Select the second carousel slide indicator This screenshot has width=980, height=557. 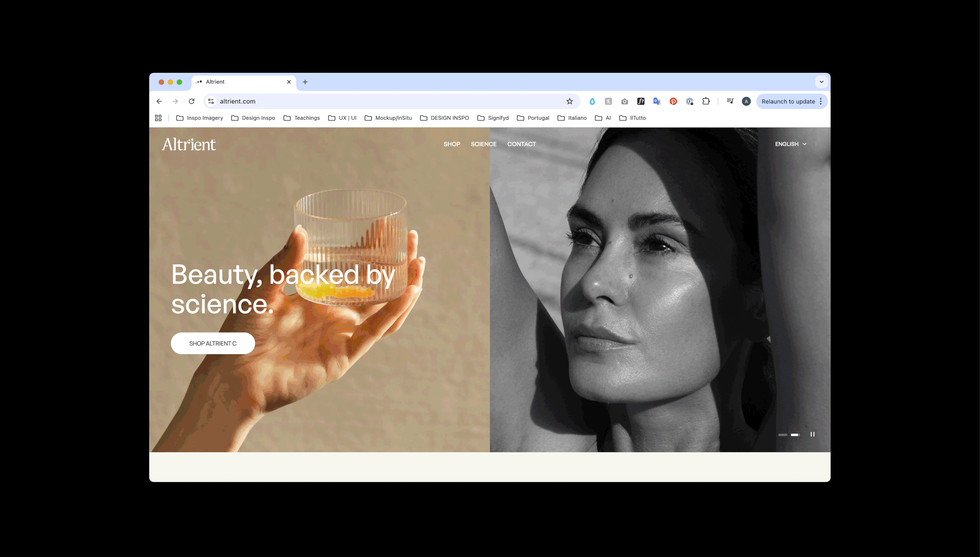click(796, 435)
